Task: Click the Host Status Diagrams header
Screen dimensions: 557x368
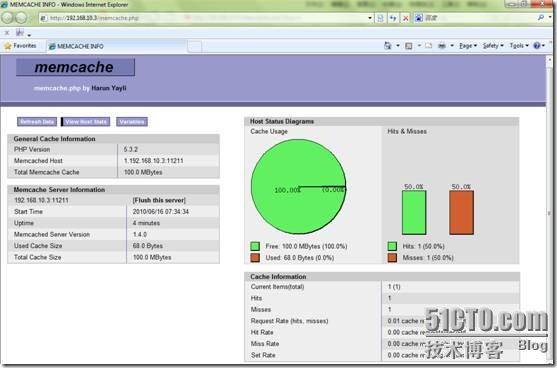Action: pos(382,121)
